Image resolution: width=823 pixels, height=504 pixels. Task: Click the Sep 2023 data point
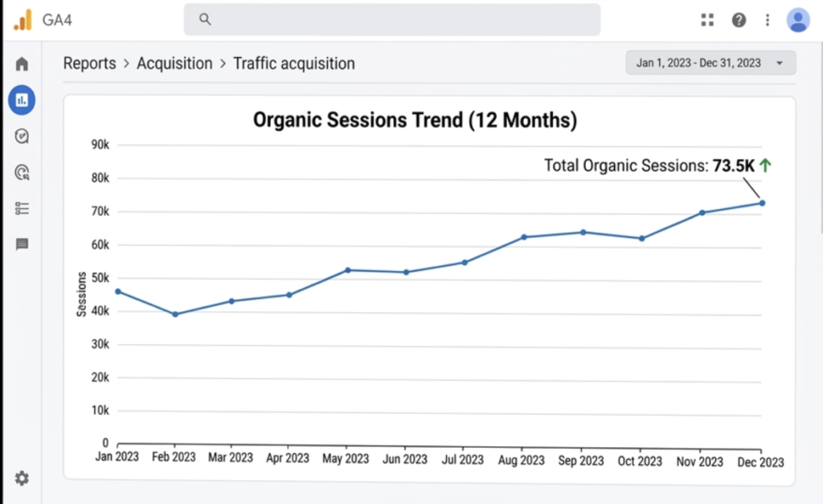pyautogui.click(x=583, y=232)
